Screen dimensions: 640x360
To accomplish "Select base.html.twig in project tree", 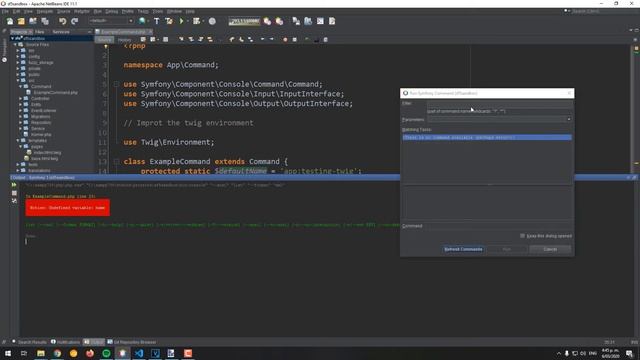I will click(x=44, y=158).
